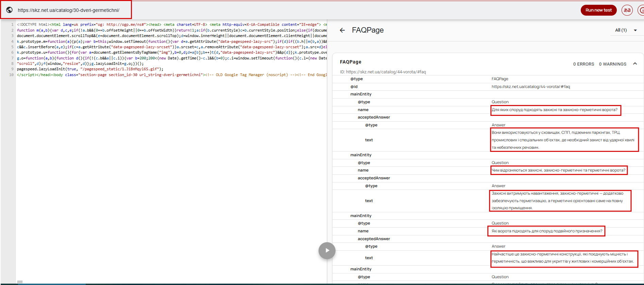The width and height of the screenshot is (644, 285).
Task: Click line 1 of the source code
Action: pyautogui.click(x=172, y=24)
